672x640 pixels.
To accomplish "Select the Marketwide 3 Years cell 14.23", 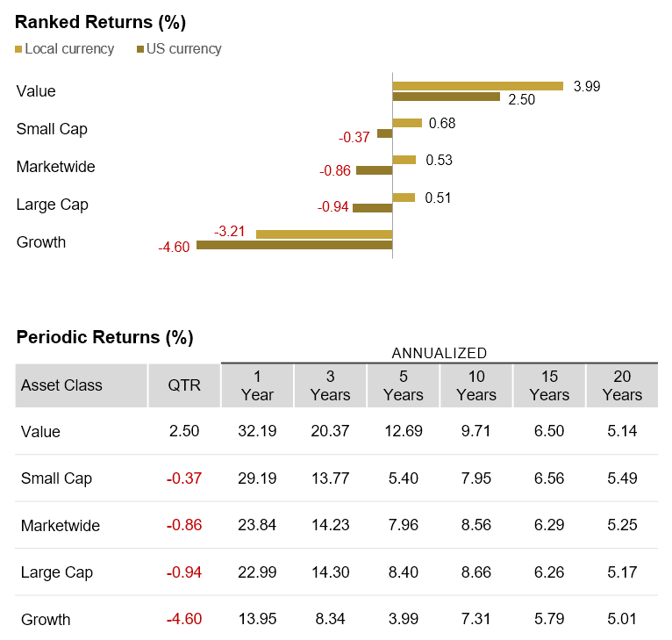I will pos(330,526).
